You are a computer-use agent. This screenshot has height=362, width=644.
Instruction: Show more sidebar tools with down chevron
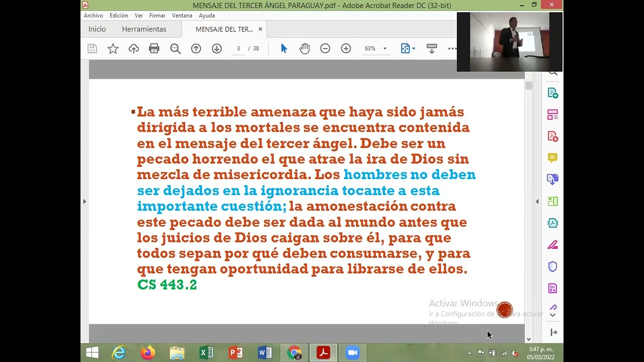pos(552,315)
